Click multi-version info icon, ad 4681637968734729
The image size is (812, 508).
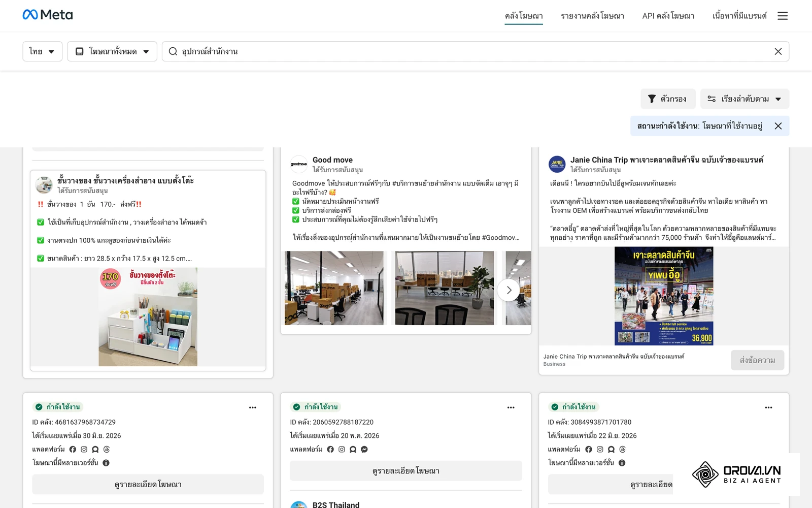pos(106,463)
